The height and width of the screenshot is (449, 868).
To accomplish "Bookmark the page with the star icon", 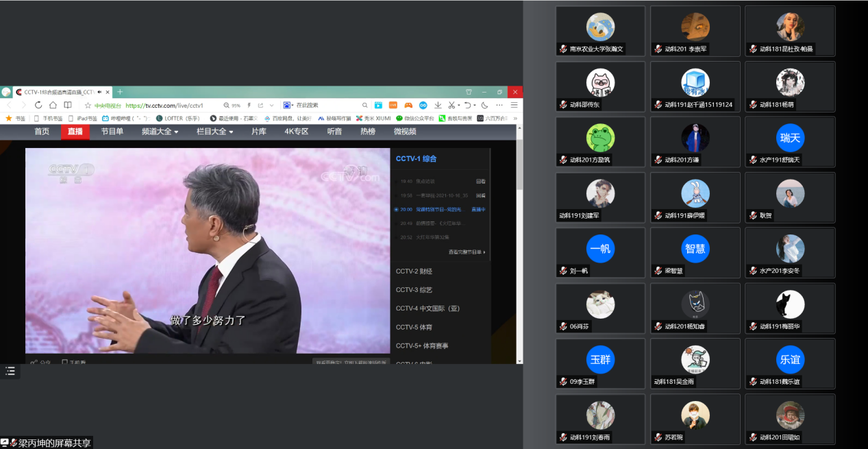I will tap(87, 105).
